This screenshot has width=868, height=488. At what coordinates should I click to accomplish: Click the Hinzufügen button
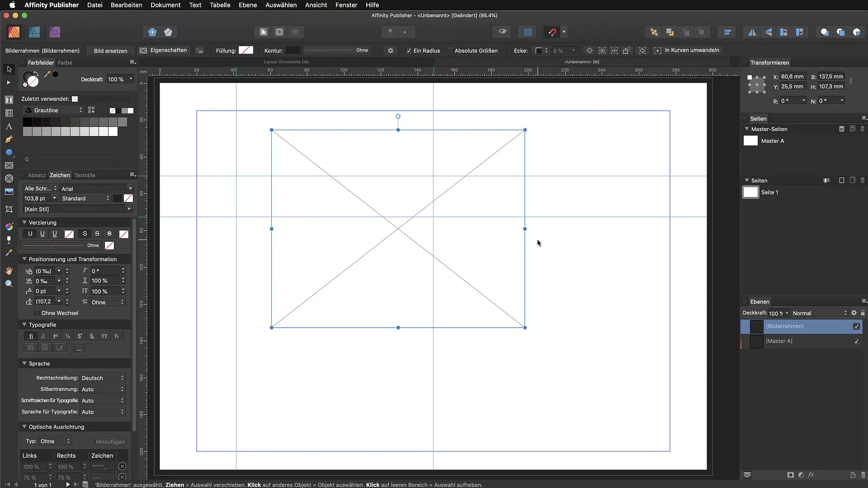pos(110,441)
